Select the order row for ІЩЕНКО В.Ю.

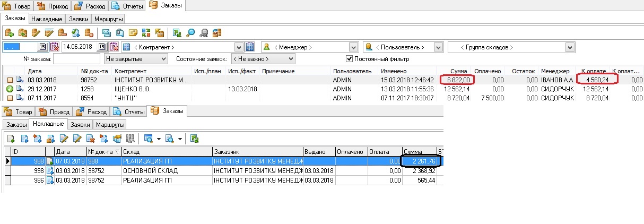coord(133,89)
